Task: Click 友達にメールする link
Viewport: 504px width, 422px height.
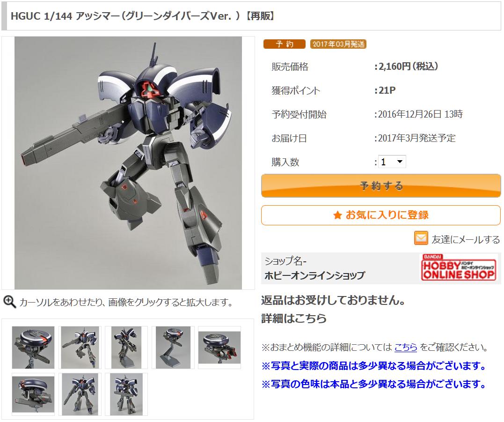Action: (466, 239)
